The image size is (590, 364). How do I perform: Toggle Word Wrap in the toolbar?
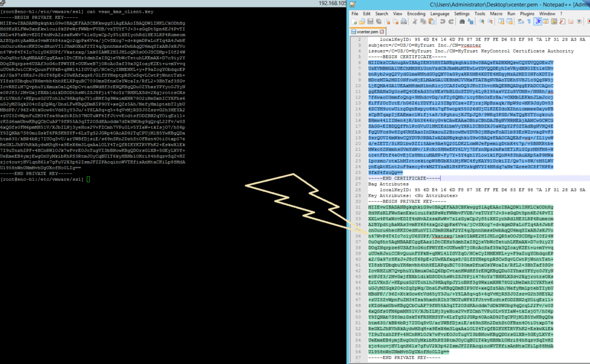click(521, 21)
